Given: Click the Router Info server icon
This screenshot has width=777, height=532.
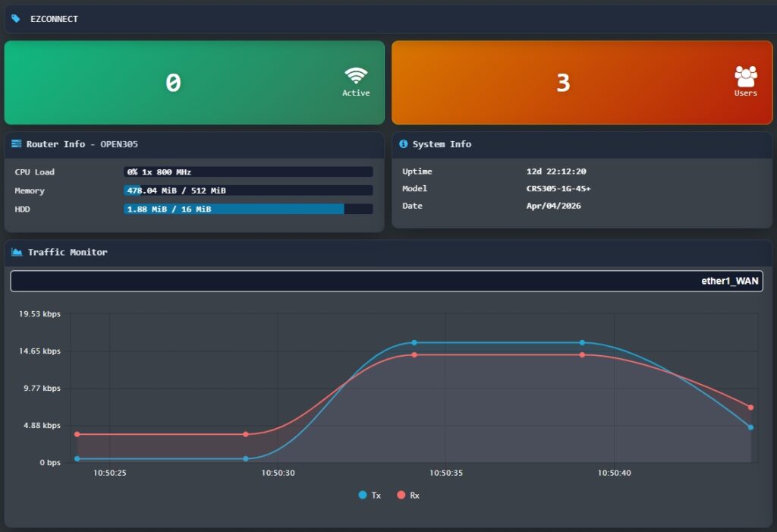Looking at the screenshot, I should click(x=17, y=144).
